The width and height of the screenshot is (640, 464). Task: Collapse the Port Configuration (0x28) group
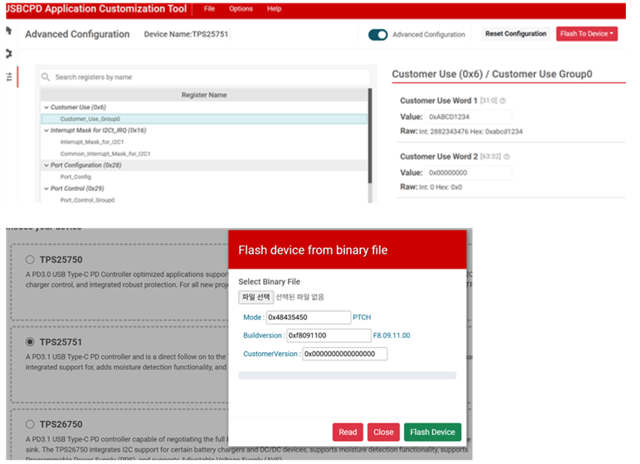point(47,165)
